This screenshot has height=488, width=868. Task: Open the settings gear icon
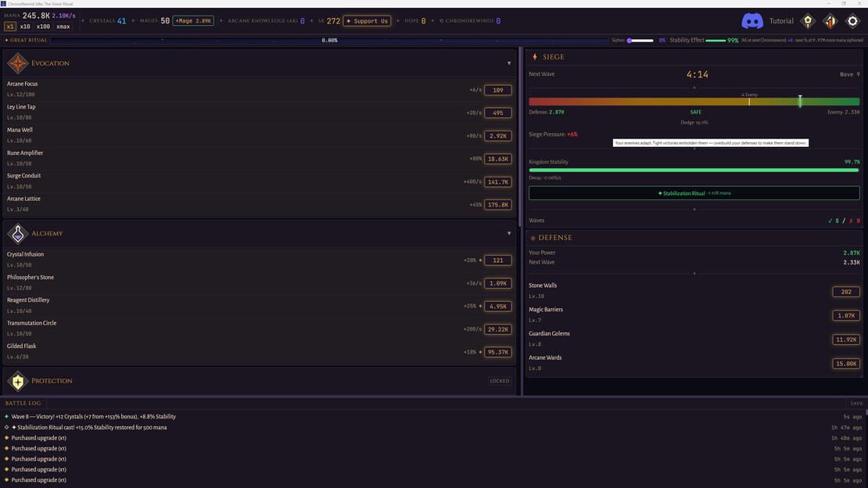(852, 21)
